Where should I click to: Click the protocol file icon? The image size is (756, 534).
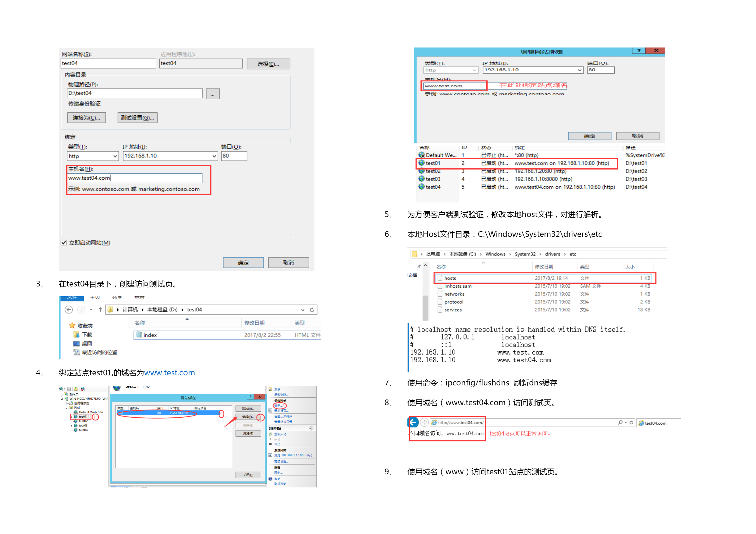(x=440, y=302)
